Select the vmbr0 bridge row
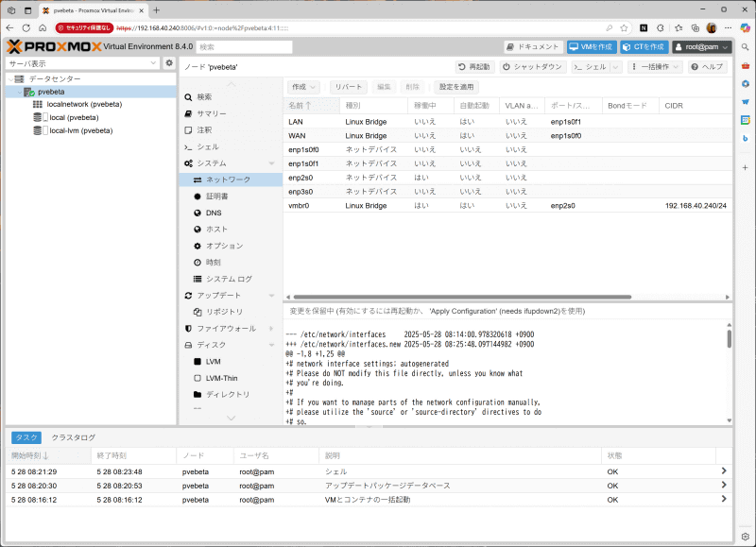 (x=507, y=206)
